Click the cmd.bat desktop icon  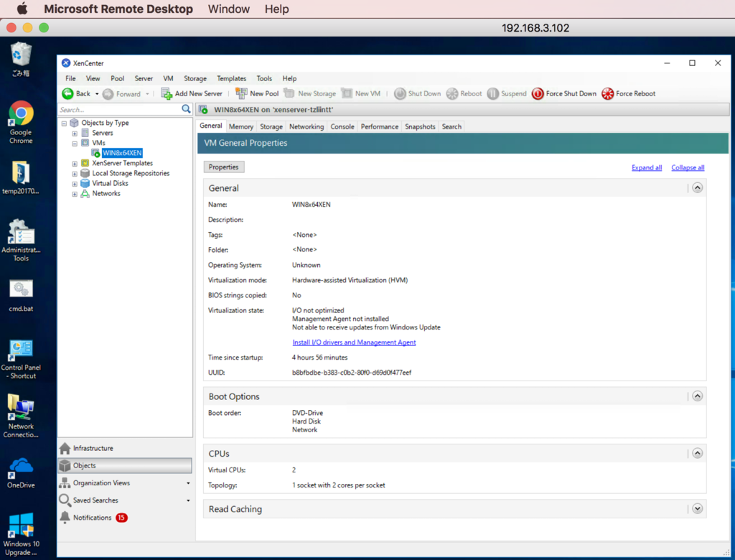21,296
